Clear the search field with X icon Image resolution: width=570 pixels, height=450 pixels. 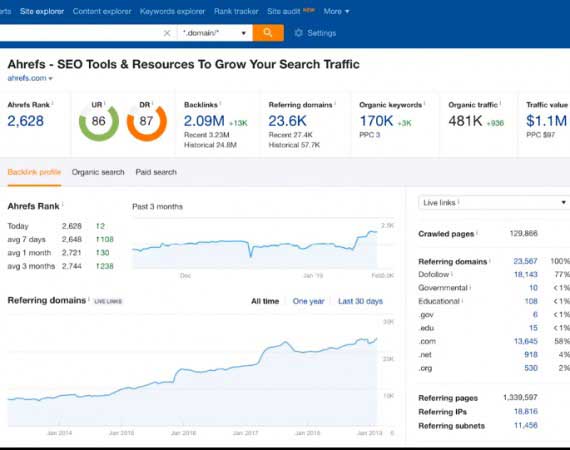(167, 33)
